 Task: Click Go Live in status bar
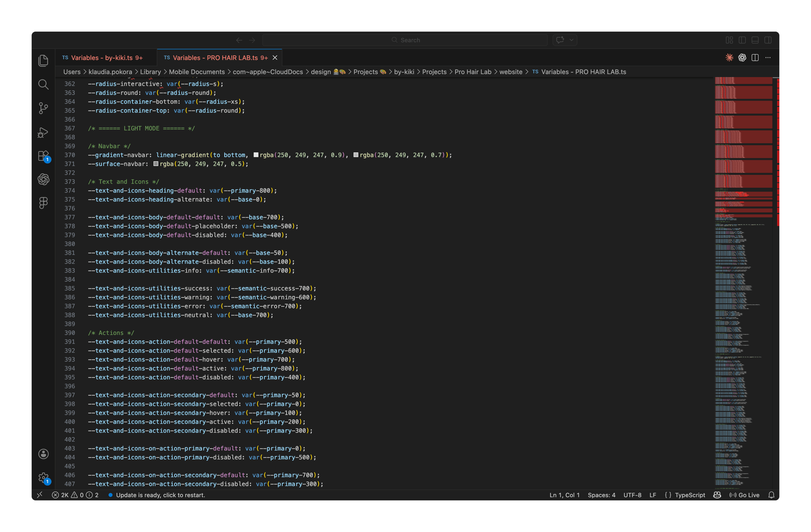[x=744, y=495]
